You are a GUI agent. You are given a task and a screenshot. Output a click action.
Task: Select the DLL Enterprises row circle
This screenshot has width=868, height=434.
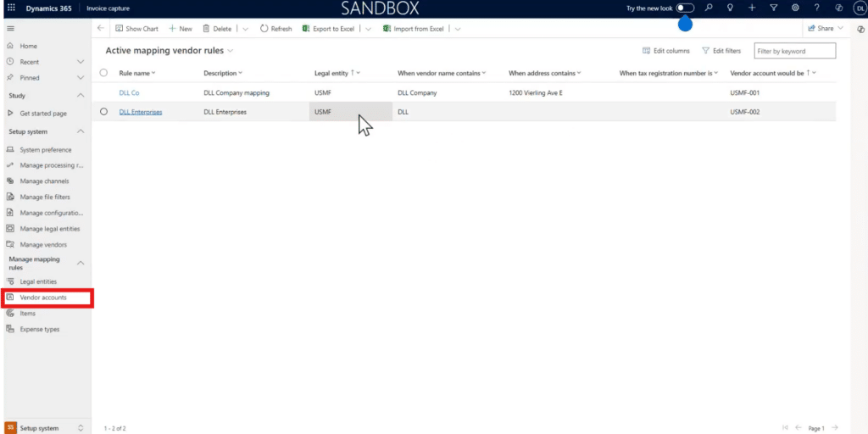tap(103, 111)
